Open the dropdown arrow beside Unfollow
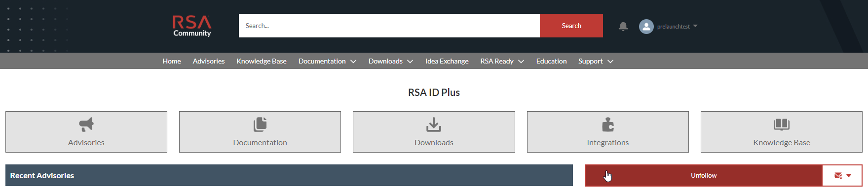868x191 pixels. pyautogui.click(x=849, y=176)
